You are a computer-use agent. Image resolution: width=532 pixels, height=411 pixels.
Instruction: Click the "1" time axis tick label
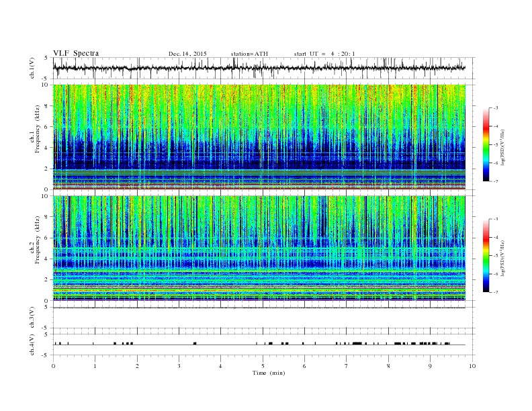(x=95, y=366)
